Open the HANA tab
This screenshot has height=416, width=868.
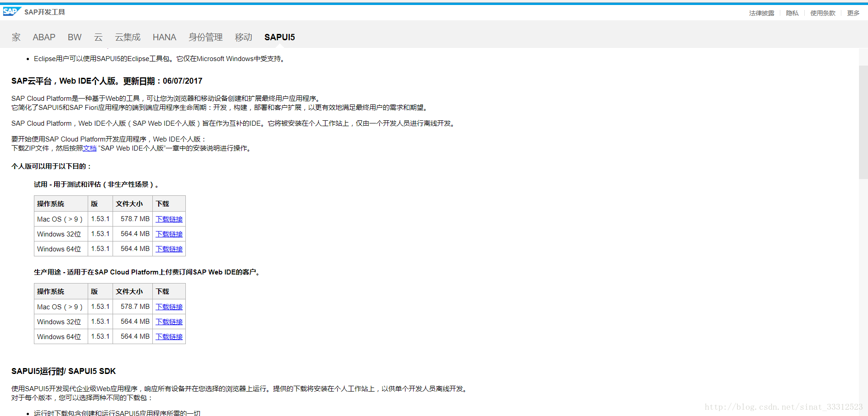pos(164,37)
